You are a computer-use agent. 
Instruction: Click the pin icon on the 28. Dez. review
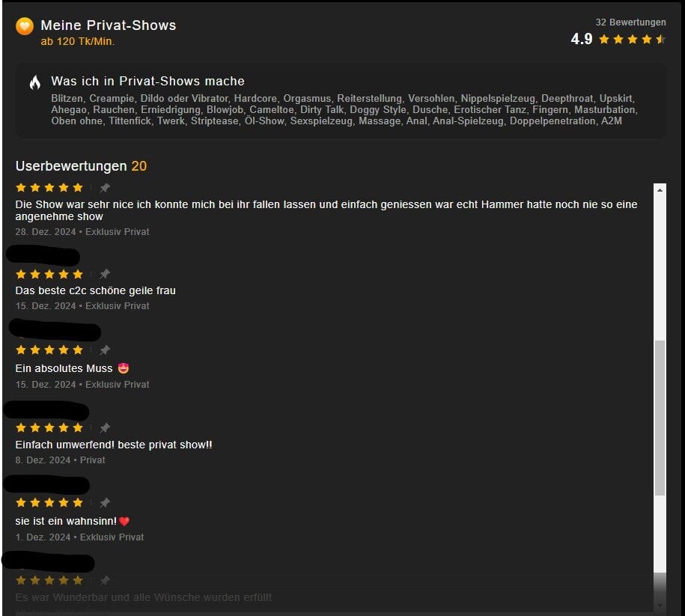point(105,188)
